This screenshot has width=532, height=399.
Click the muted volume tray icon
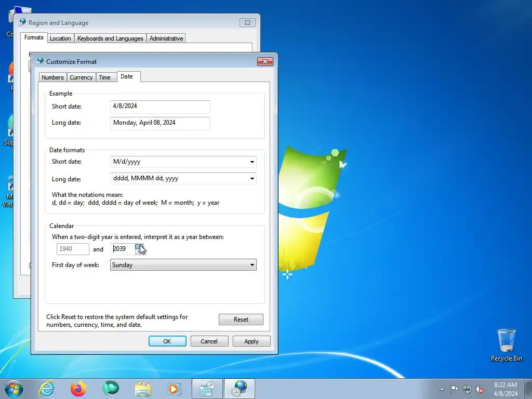(480, 389)
